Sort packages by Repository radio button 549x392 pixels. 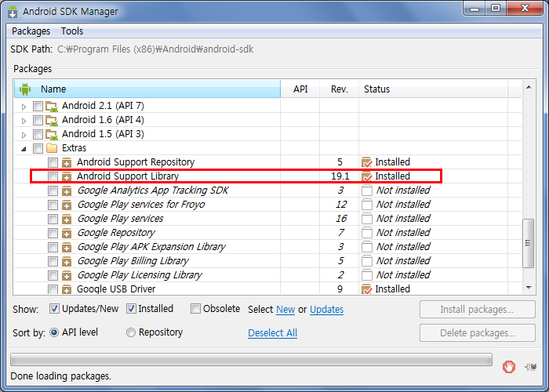click(x=131, y=332)
